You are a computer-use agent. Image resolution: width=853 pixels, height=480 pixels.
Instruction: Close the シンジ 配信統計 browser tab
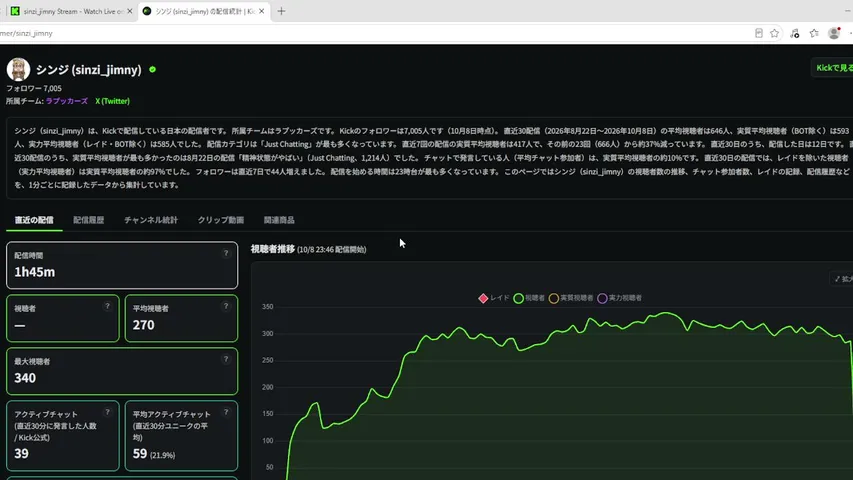point(262,11)
